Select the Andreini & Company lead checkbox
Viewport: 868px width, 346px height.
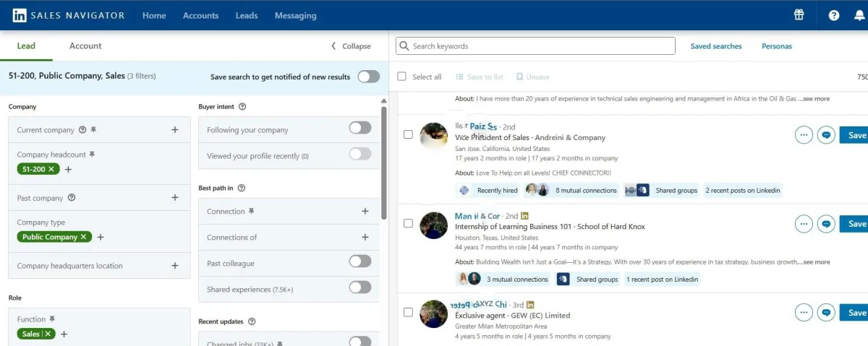(x=408, y=135)
